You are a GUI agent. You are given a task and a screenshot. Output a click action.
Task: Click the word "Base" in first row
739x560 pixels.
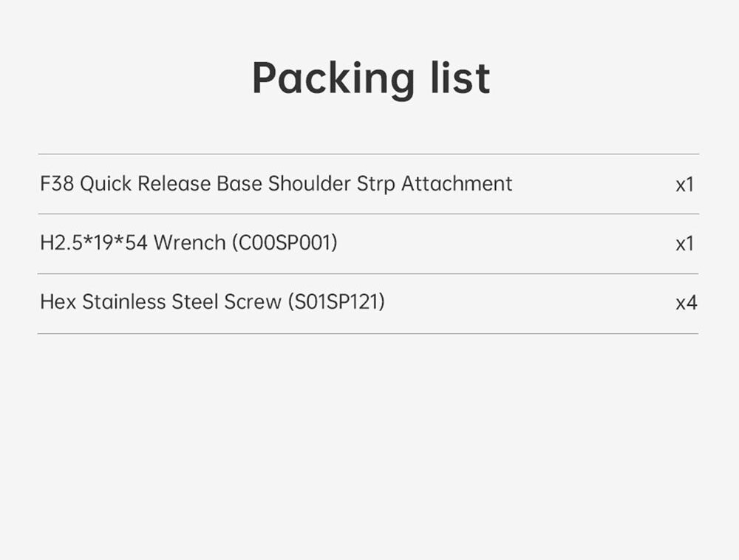239,183
